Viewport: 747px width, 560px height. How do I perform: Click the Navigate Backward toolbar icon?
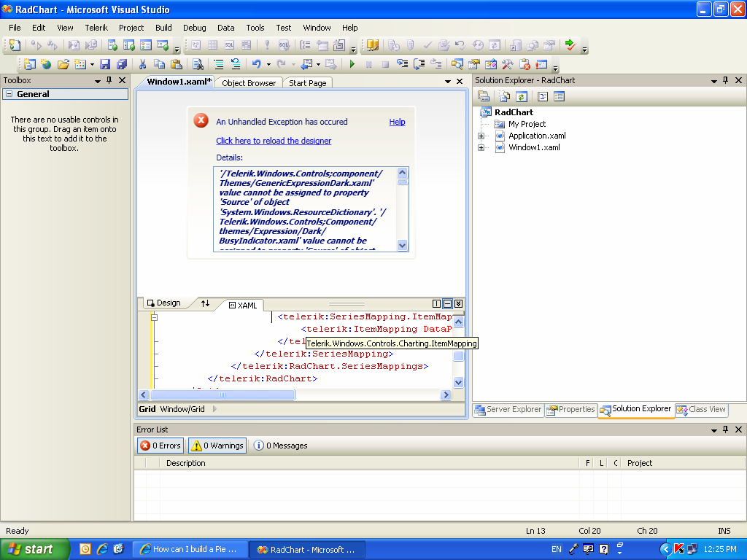point(306,64)
